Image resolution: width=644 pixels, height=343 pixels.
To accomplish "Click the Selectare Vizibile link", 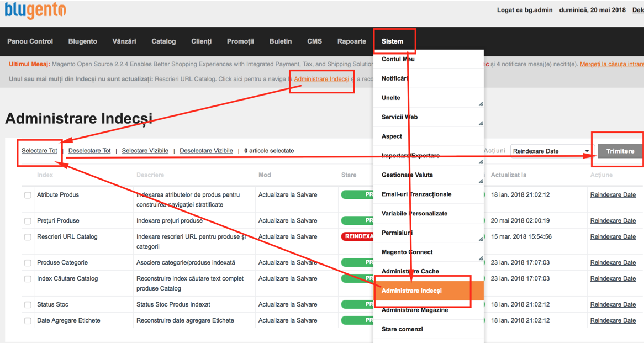I will click(x=145, y=151).
